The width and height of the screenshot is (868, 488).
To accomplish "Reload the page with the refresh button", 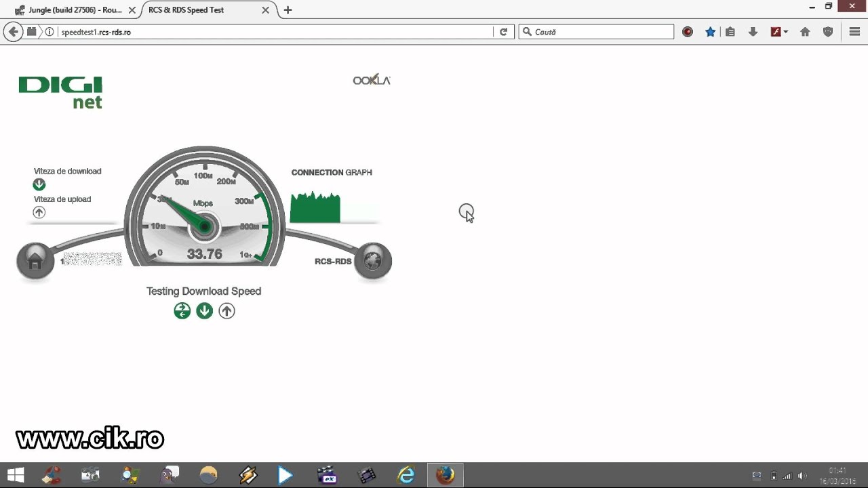I will 503,32.
